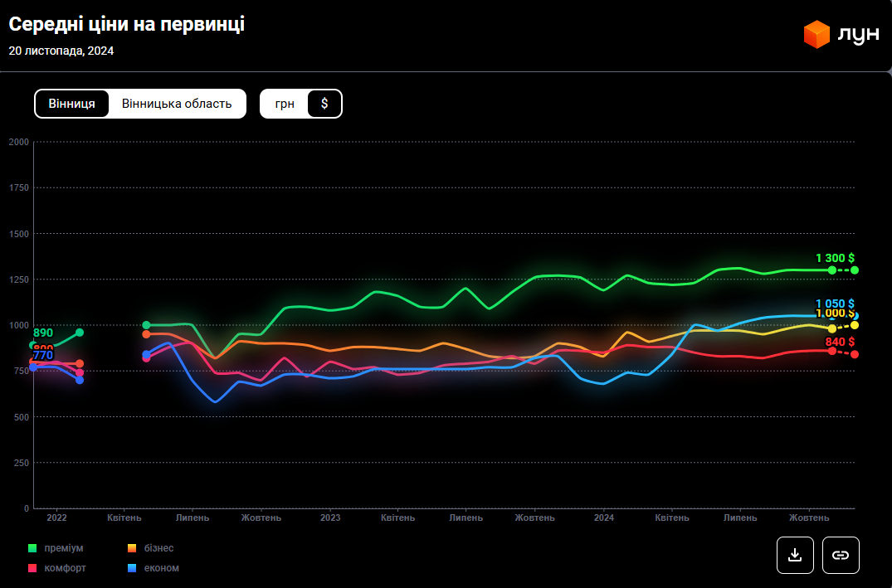Click the copy link icon button
The image size is (892, 588).
tap(841, 555)
